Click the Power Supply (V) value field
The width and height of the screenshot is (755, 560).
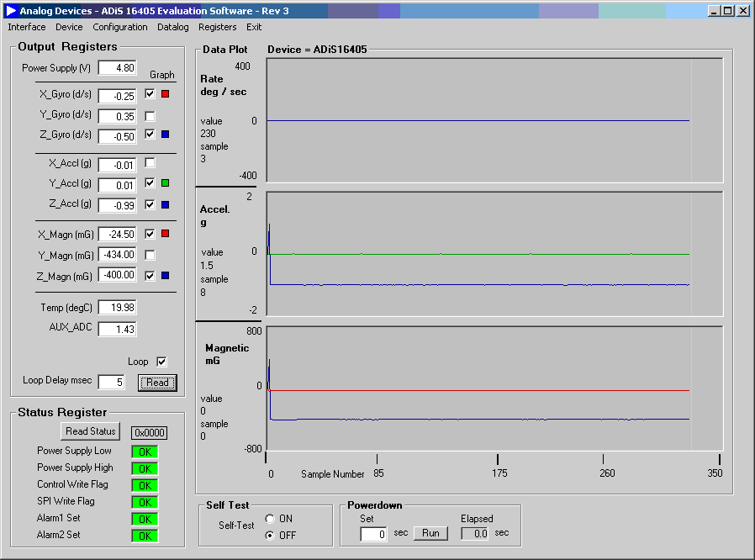point(118,68)
